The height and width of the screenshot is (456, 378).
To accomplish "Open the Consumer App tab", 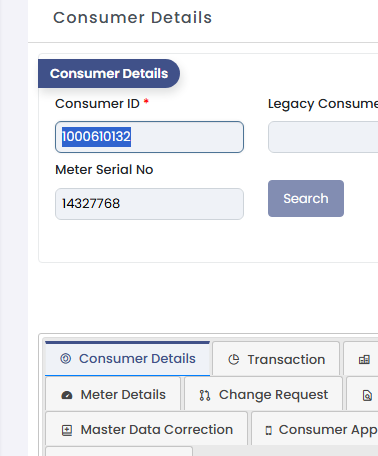I will click(315, 429).
